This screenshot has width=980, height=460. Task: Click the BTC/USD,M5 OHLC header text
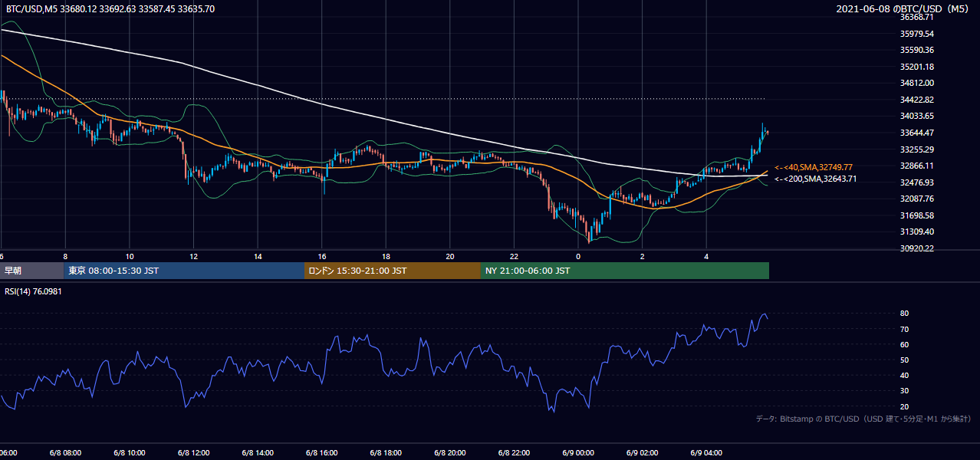click(110, 9)
